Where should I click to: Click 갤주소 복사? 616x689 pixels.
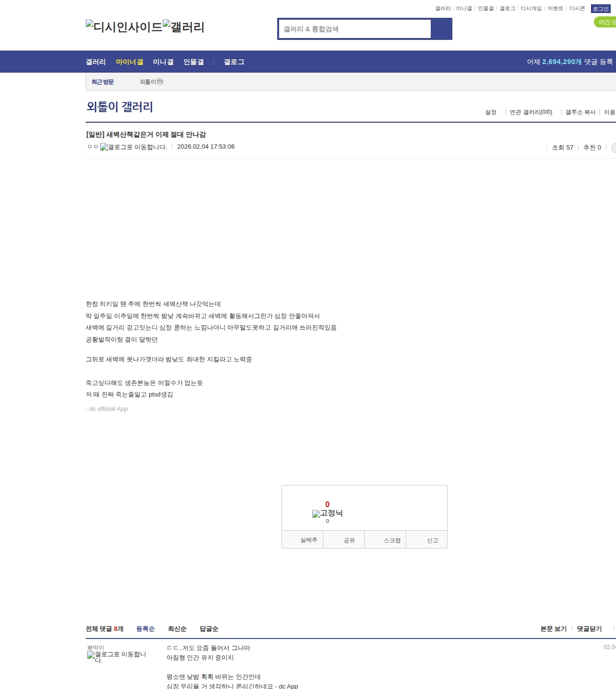580,112
